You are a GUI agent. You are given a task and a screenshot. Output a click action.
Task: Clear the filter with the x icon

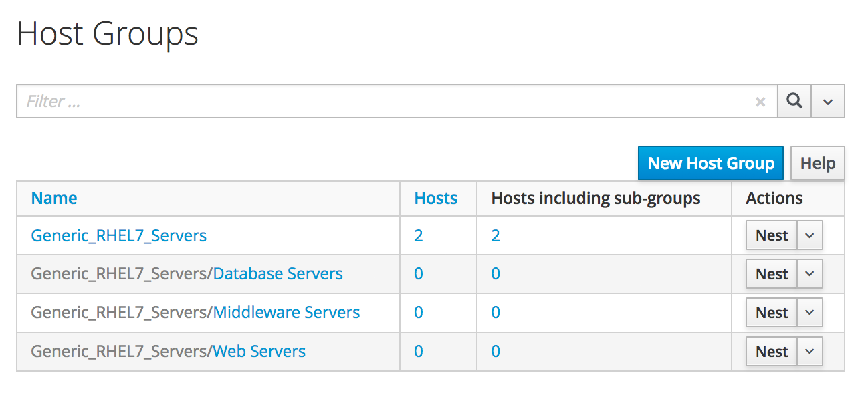760,102
